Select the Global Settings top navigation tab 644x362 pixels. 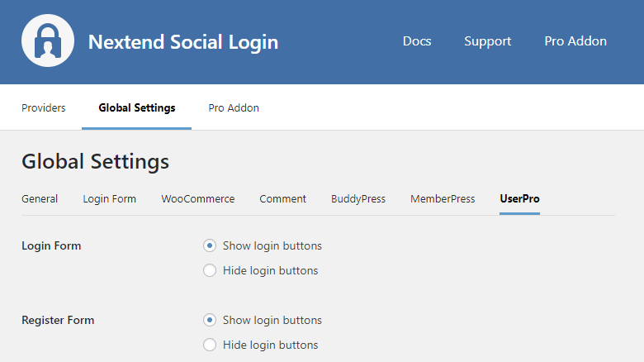coord(136,107)
